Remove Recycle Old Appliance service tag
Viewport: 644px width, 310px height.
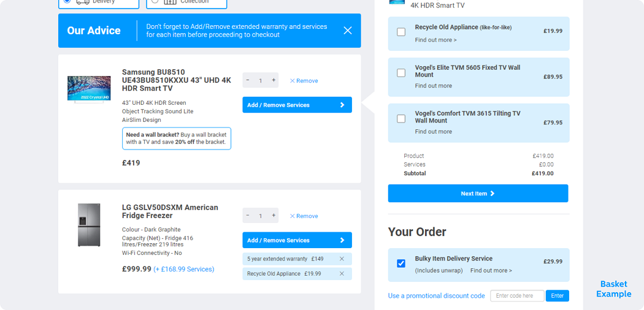(342, 274)
